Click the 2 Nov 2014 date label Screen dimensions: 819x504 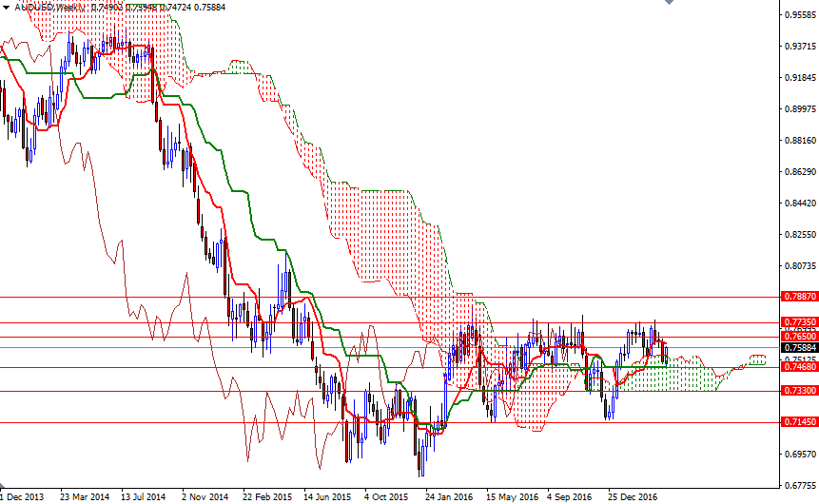click(205, 496)
